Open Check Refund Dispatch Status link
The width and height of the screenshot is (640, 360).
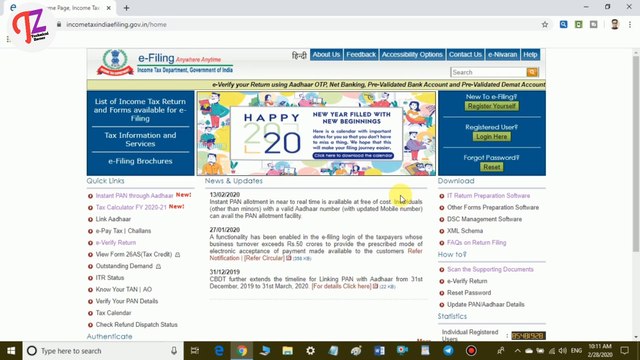[136, 325]
